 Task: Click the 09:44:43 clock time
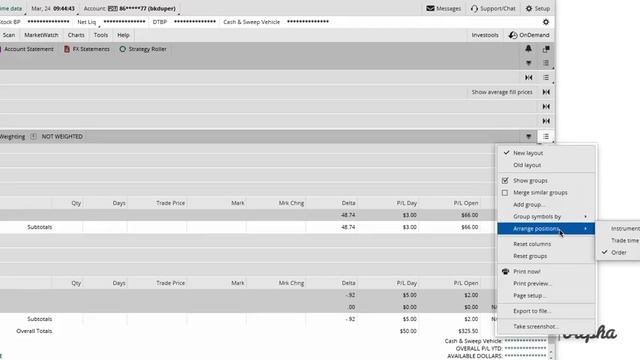tap(64, 9)
